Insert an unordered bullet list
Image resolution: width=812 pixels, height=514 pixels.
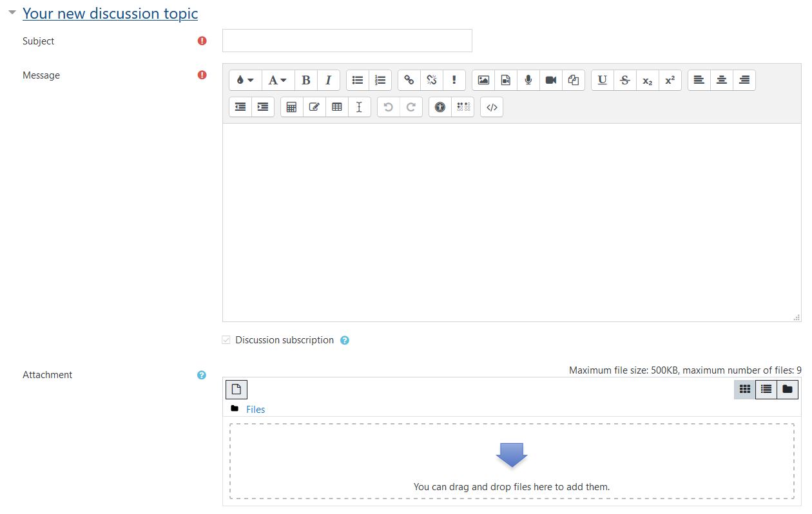tap(358, 80)
